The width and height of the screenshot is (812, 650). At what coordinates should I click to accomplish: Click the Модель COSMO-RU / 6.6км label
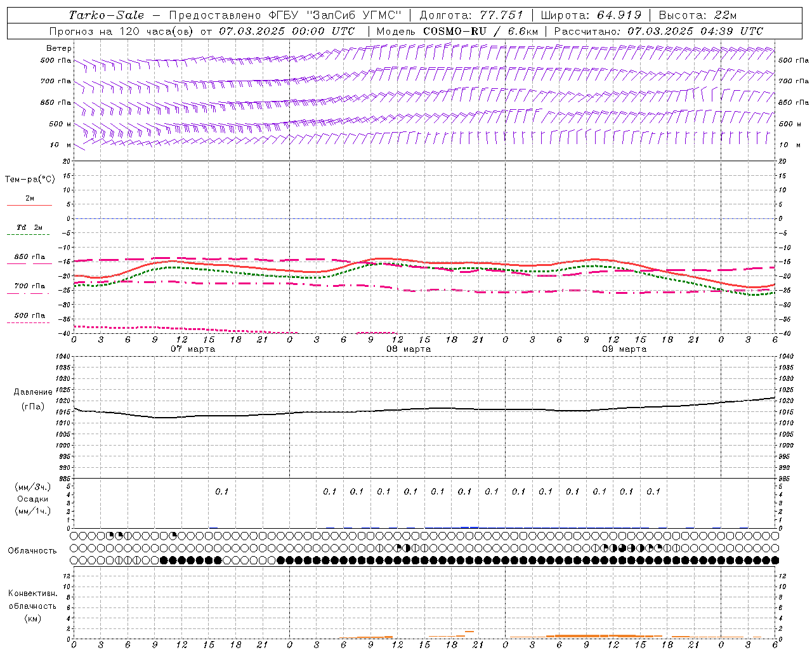(457, 31)
